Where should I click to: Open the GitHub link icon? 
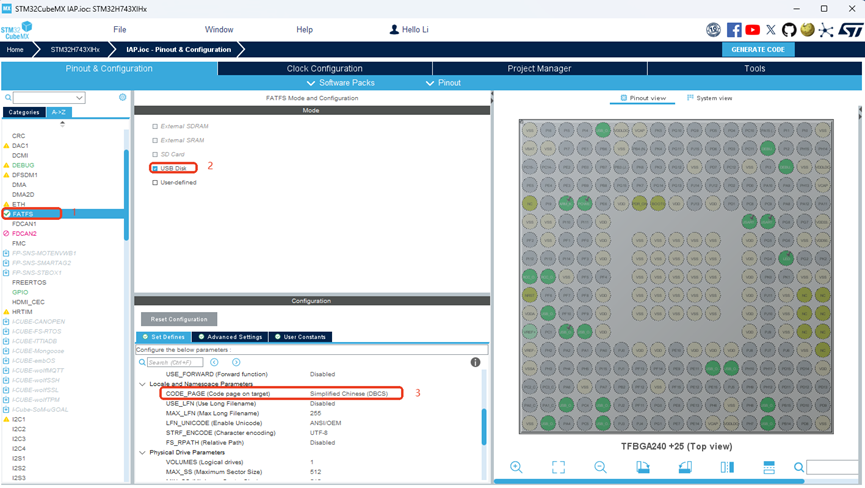789,30
